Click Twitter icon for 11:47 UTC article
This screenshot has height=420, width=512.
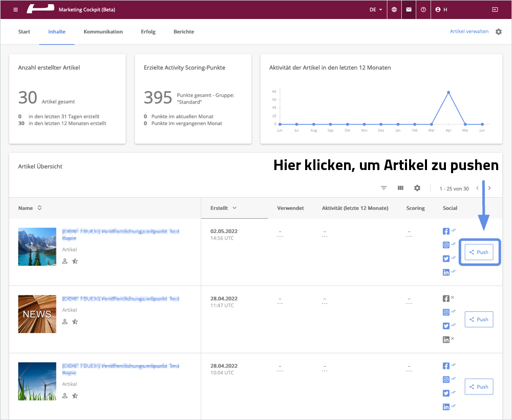[x=446, y=326]
